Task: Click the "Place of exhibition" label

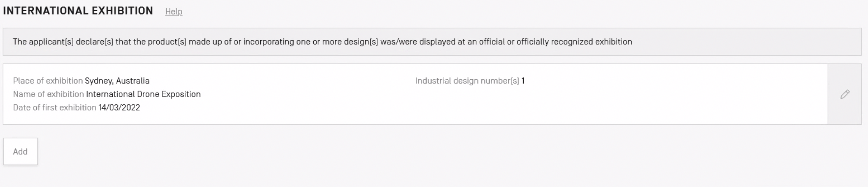Action: 48,81
